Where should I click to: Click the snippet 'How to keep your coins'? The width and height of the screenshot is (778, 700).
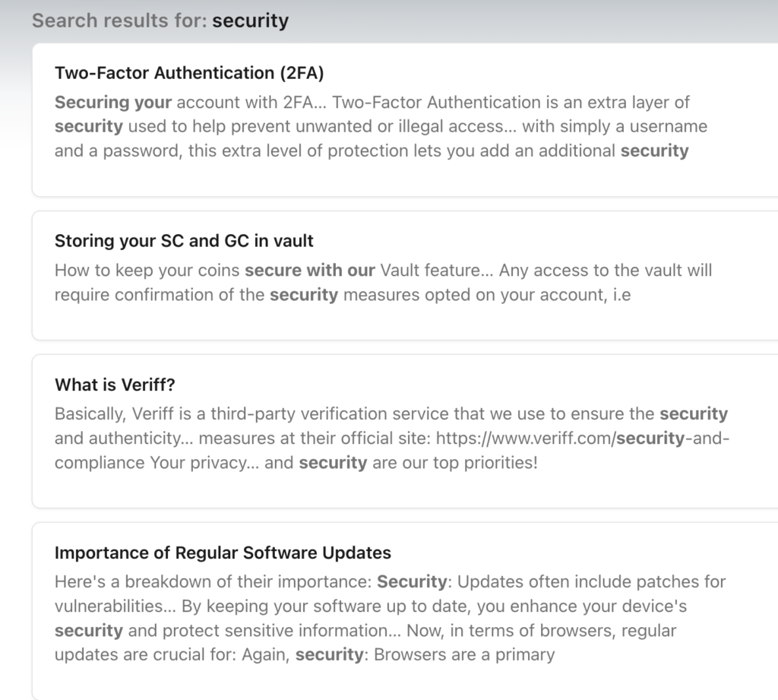pyautogui.click(x=383, y=283)
